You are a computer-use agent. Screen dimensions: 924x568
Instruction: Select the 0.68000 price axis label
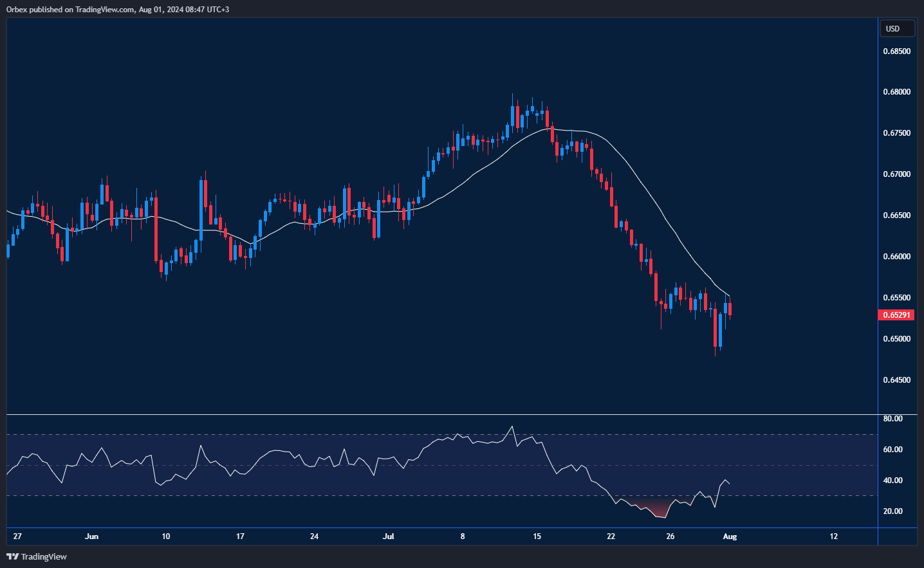[x=896, y=92]
